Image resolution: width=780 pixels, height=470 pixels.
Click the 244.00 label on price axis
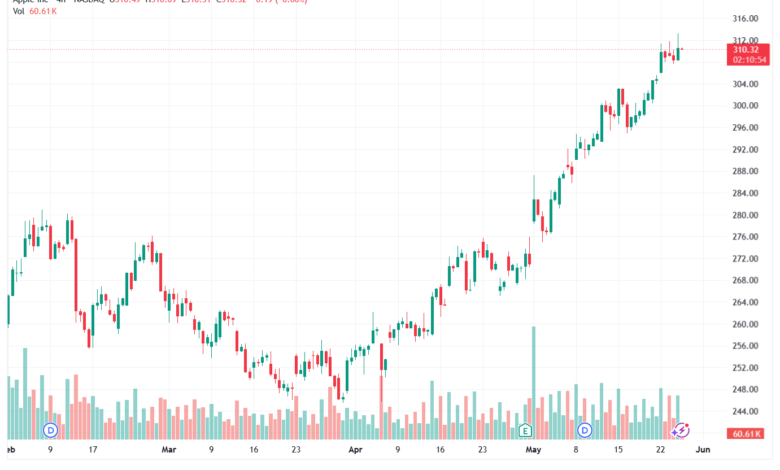(x=745, y=411)
